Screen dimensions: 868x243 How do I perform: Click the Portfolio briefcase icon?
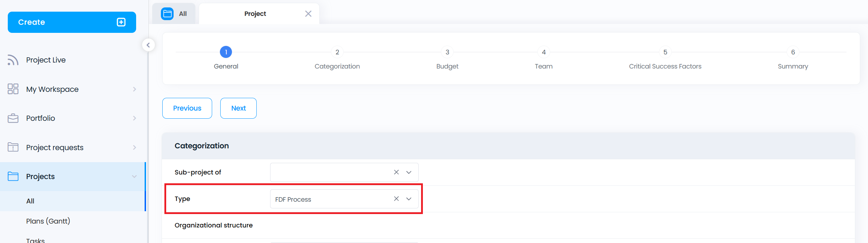click(x=13, y=118)
